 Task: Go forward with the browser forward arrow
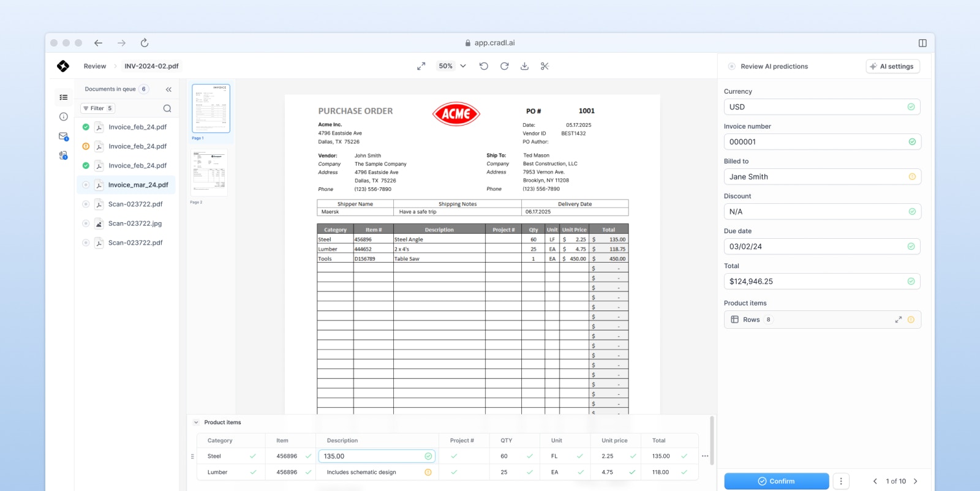[121, 43]
